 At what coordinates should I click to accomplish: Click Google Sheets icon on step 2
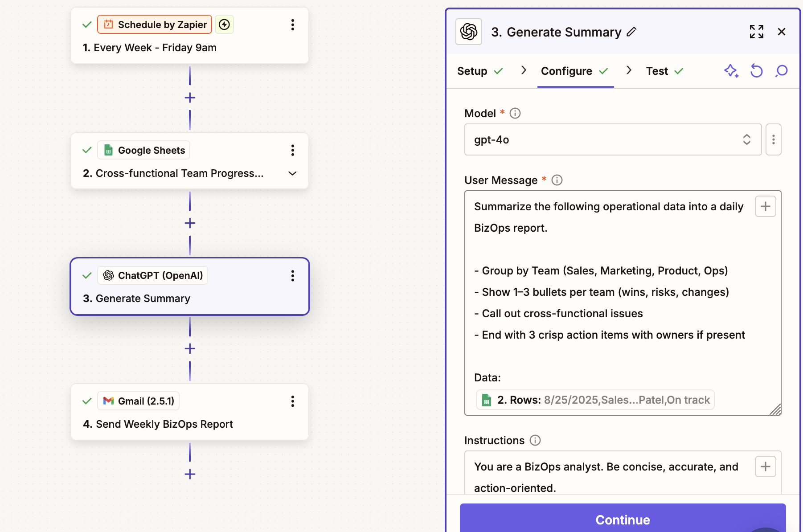[x=108, y=150]
